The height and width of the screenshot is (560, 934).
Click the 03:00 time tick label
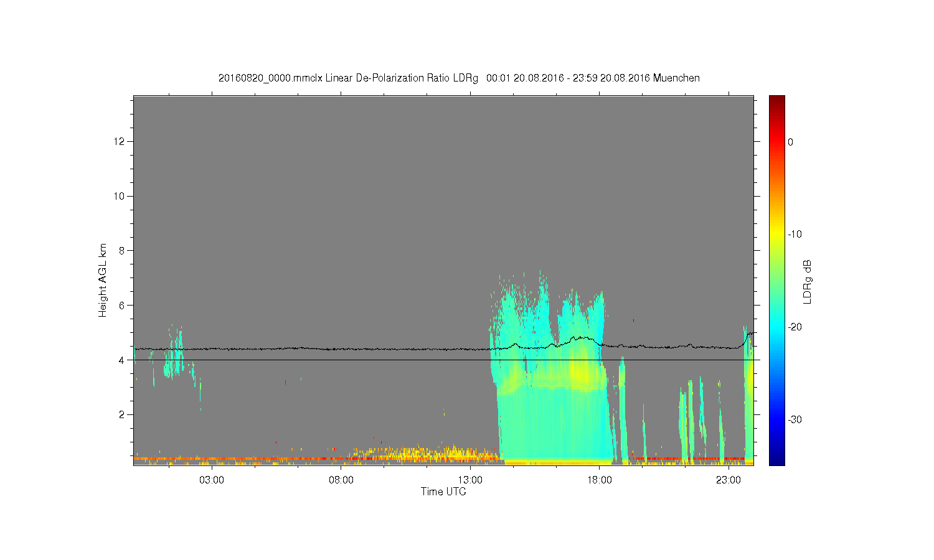(x=212, y=480)
